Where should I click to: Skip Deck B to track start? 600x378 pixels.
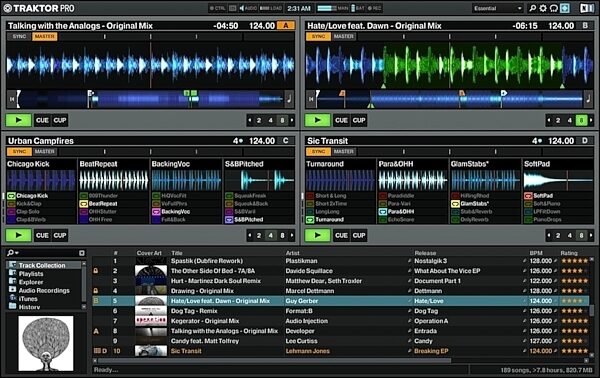[x=311, y=99]
